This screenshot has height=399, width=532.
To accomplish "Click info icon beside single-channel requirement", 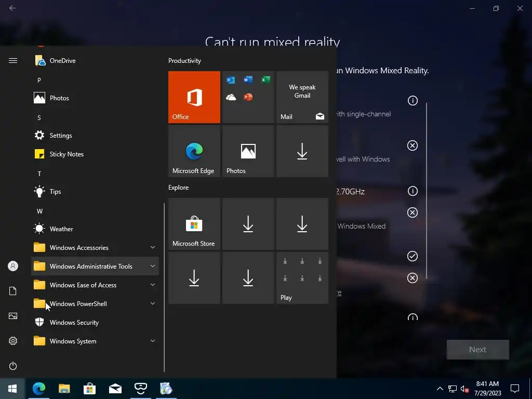I will pyautogui.click(x=413, y=101).
